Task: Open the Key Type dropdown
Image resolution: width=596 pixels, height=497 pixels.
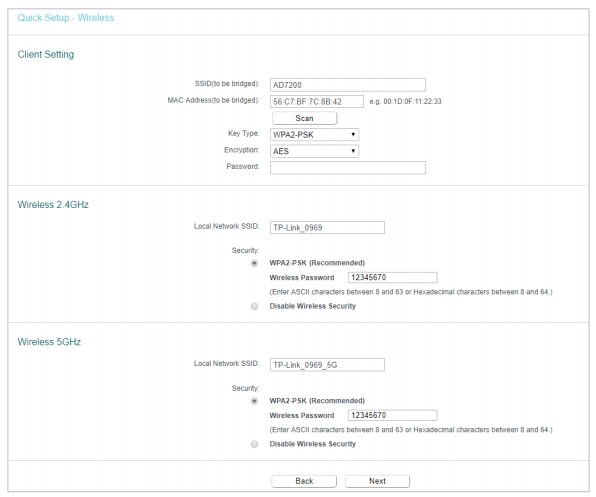Action: point(314,135)
